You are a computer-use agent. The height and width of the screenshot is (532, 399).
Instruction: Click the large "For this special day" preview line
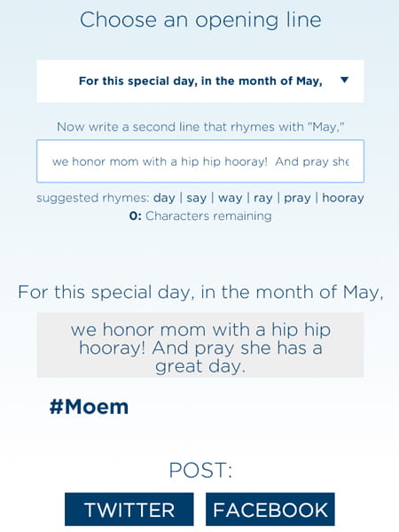(x=200, y=292)
